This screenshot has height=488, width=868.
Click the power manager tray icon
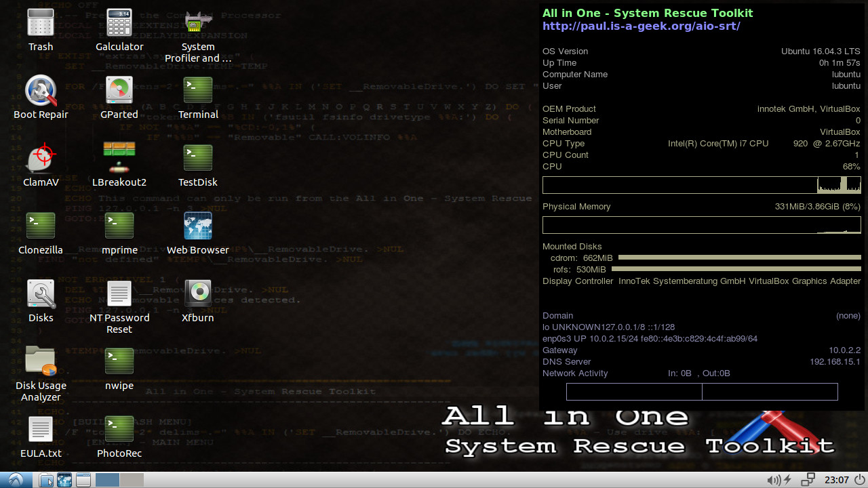[787, 480]
